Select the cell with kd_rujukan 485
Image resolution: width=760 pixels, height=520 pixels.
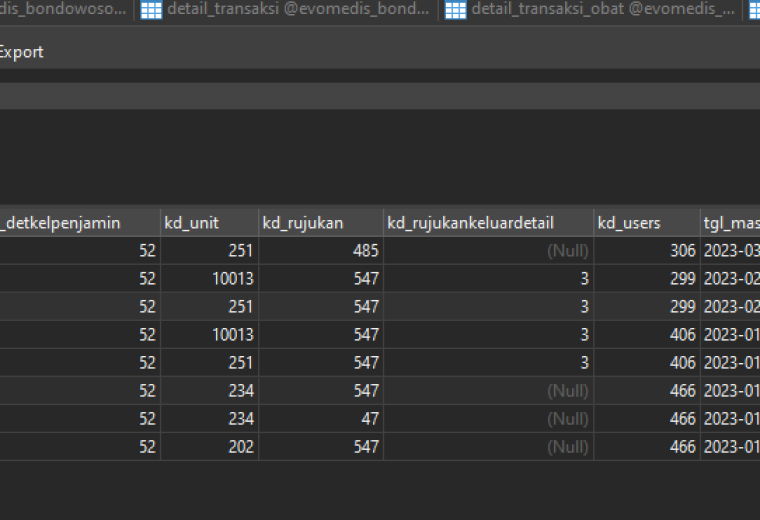321,251
